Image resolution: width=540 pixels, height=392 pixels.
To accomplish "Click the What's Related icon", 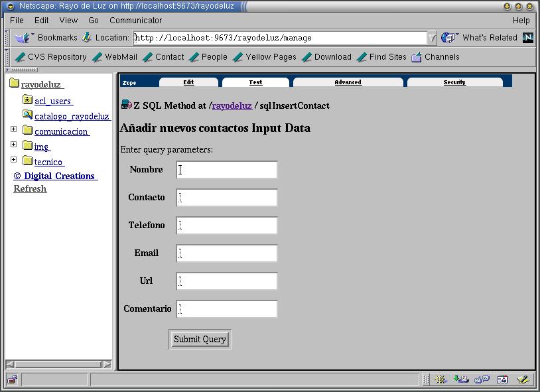I will (x=448, y=38).
